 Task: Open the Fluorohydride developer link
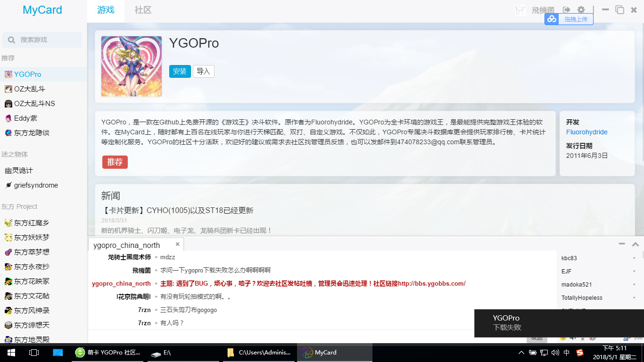(x=586, y=132)
